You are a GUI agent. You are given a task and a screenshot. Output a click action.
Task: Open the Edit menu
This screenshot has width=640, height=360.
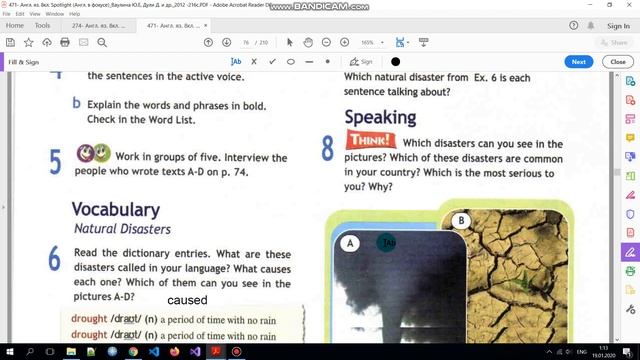click(20, 14)
